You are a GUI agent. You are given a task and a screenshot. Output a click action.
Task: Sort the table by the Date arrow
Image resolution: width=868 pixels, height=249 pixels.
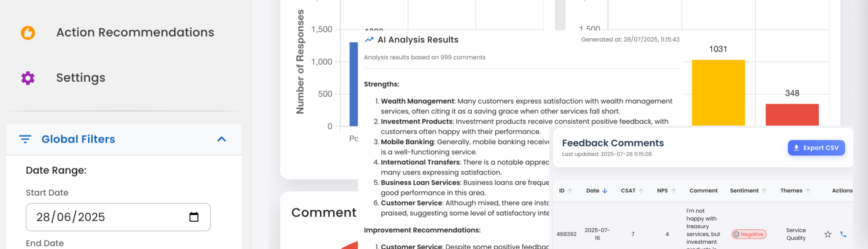click(605, 191)
